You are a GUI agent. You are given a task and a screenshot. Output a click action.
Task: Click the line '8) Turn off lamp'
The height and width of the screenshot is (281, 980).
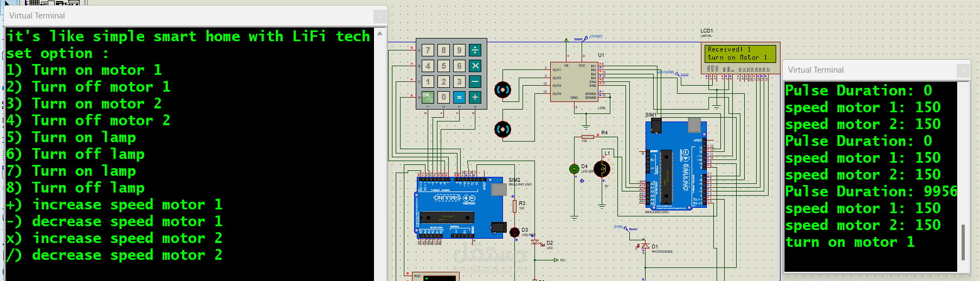(x=75, y=188)
